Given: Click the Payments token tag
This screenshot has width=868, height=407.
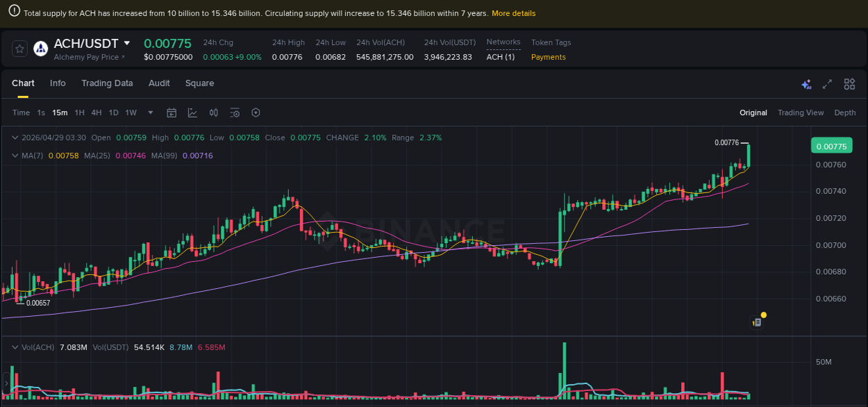Looking at the screenshot, I should (548, 57).
